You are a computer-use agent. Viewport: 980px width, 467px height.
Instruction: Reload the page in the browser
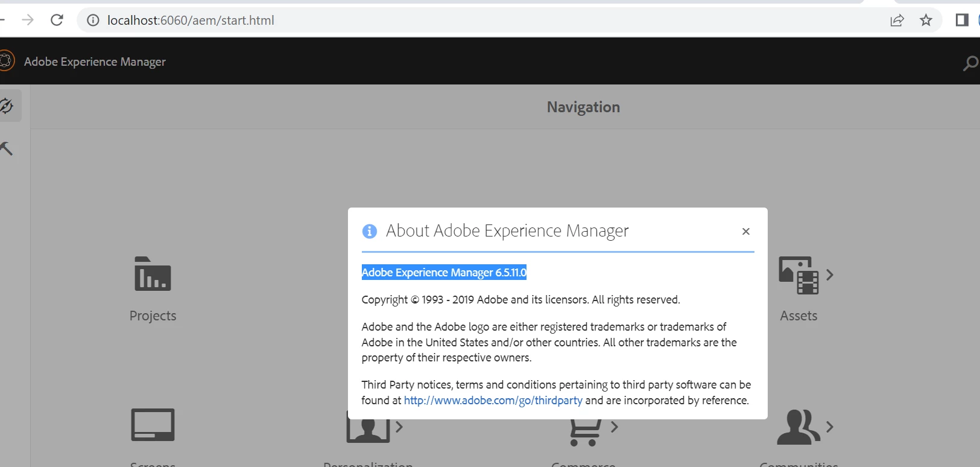coord(57,20)
